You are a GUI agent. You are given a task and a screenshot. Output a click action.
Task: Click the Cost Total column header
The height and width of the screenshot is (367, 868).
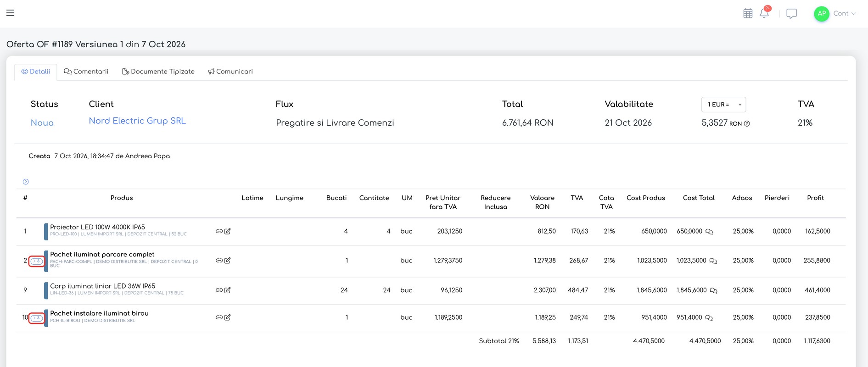tap(699, 198)
